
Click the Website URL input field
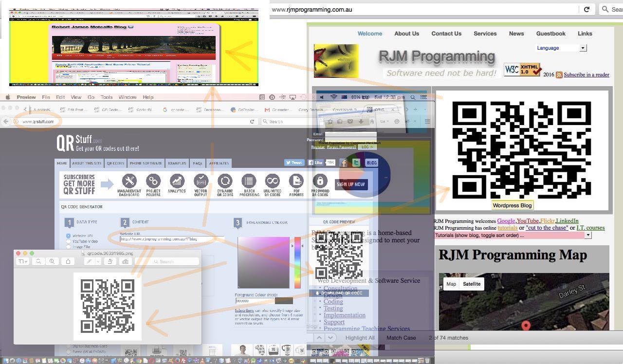(172, 239)
